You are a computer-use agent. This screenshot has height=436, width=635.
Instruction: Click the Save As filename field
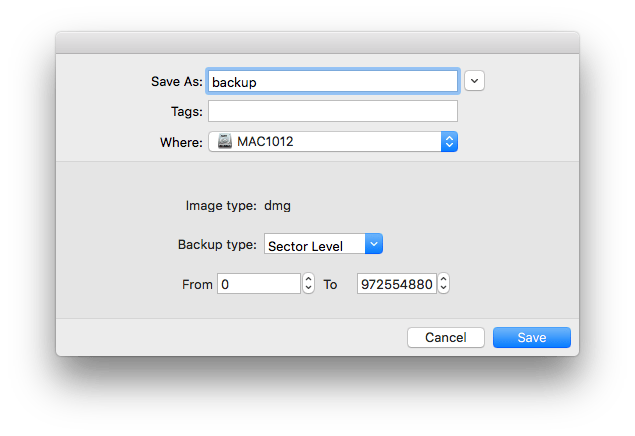click(333, 81)
